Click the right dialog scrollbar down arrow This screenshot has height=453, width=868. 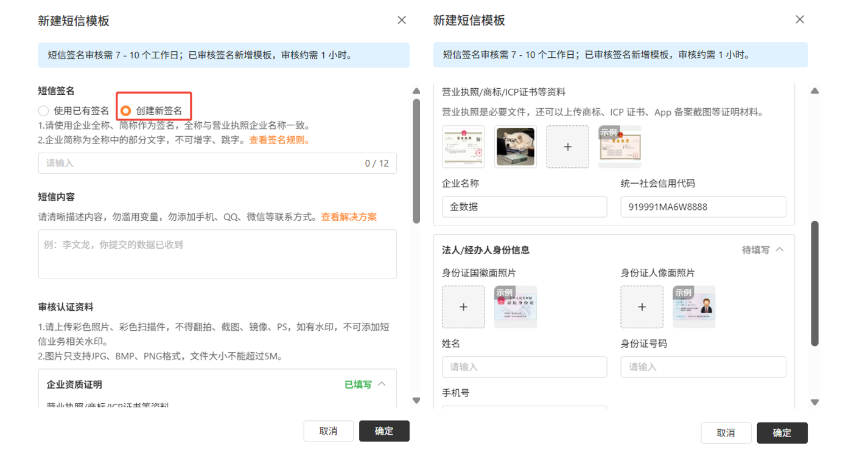(x=814, y=402)
